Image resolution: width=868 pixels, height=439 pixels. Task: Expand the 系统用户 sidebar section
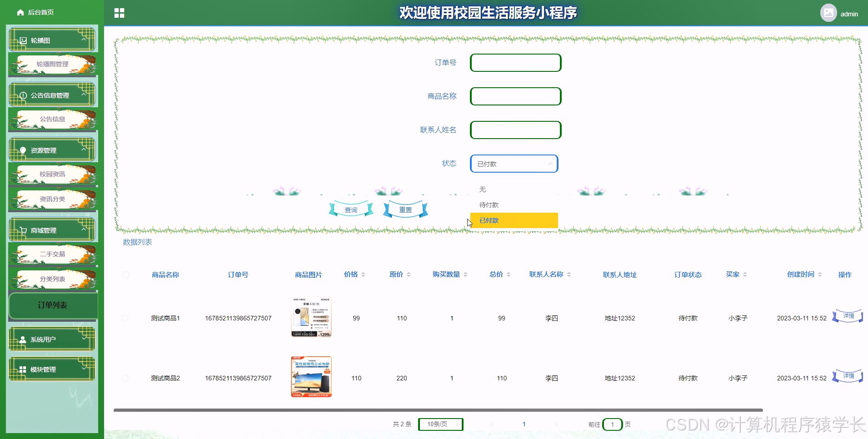point(84,339)
